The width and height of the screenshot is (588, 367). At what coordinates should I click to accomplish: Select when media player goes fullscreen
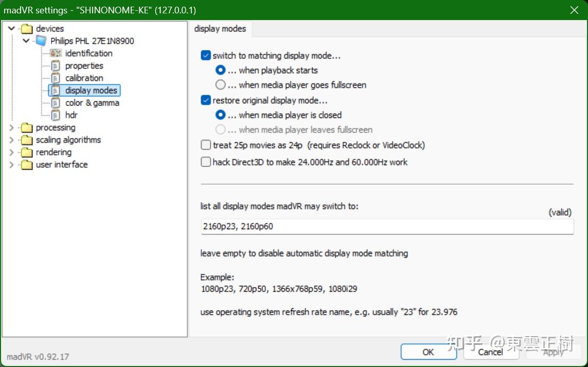(221, 85)
